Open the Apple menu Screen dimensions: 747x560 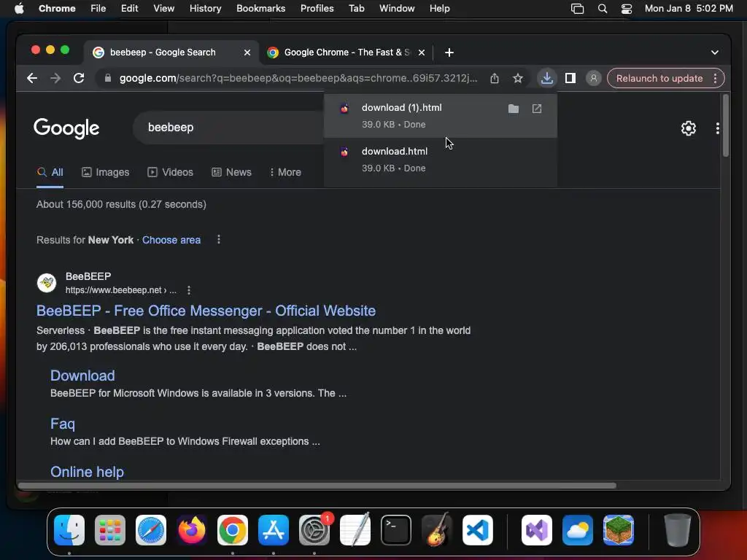point(19,9)
